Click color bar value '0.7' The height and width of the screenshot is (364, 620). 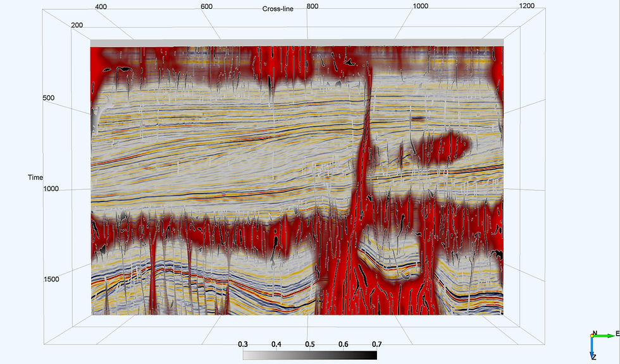377,344
